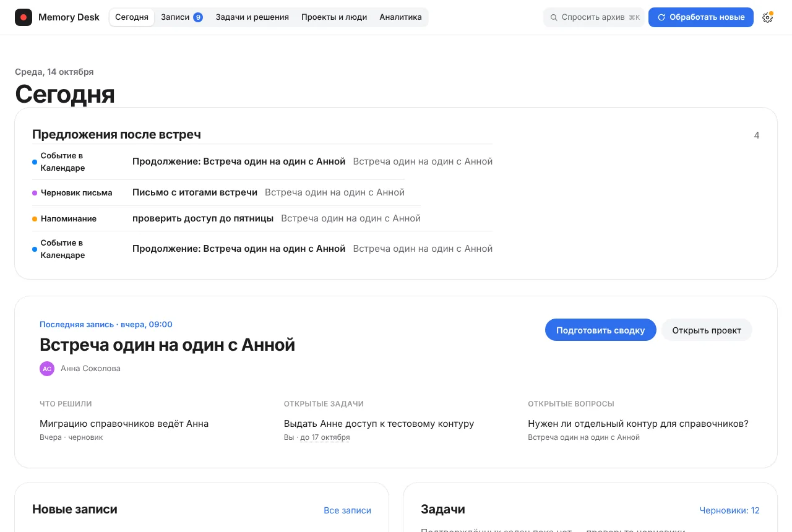Open the Письмо с итогами встречи suggestion

(195, 192)
